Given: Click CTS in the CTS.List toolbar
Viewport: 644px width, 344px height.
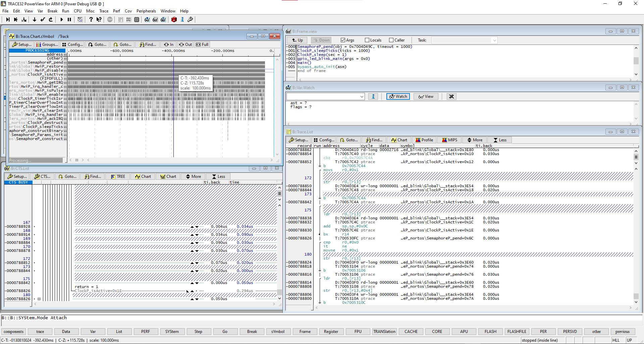Looking at the screenshot, I should tap(43, 177).
